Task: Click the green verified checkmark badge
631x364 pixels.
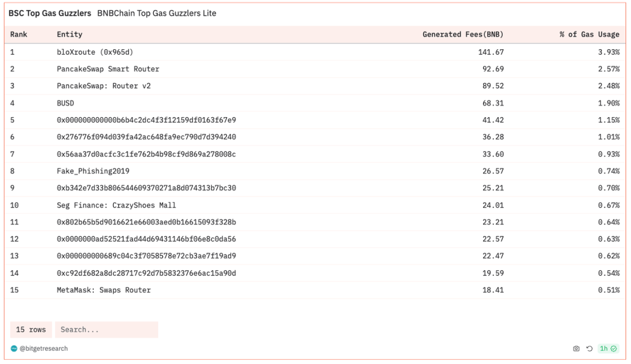Action: pos(614,349)
